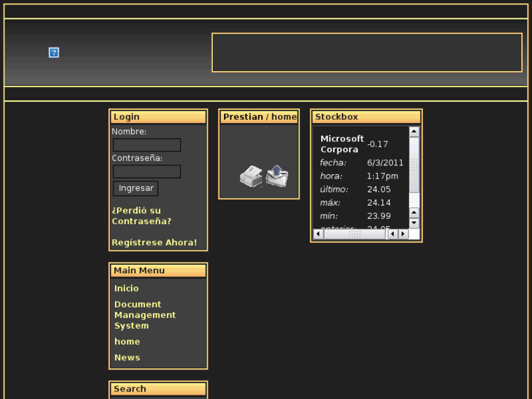Focus the Nombre input field

pos(146,145)
